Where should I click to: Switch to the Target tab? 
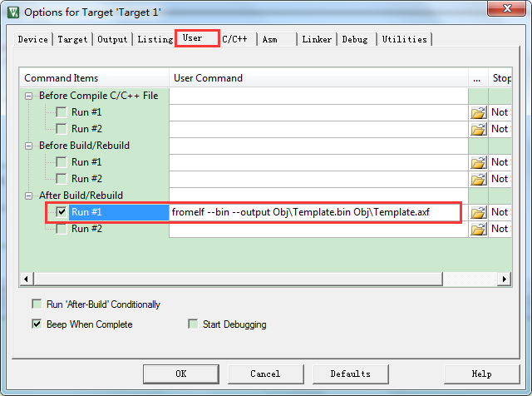pos(72,39)
